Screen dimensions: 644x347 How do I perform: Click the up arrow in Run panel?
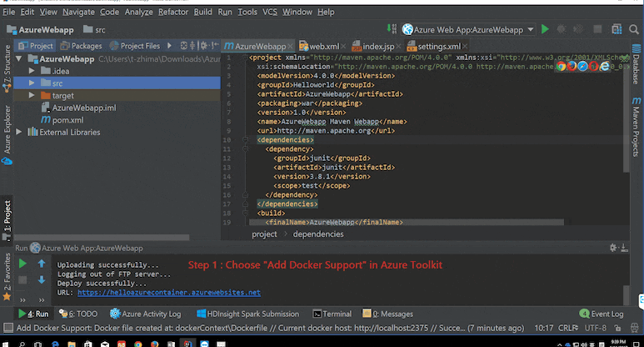coord(42,264)
